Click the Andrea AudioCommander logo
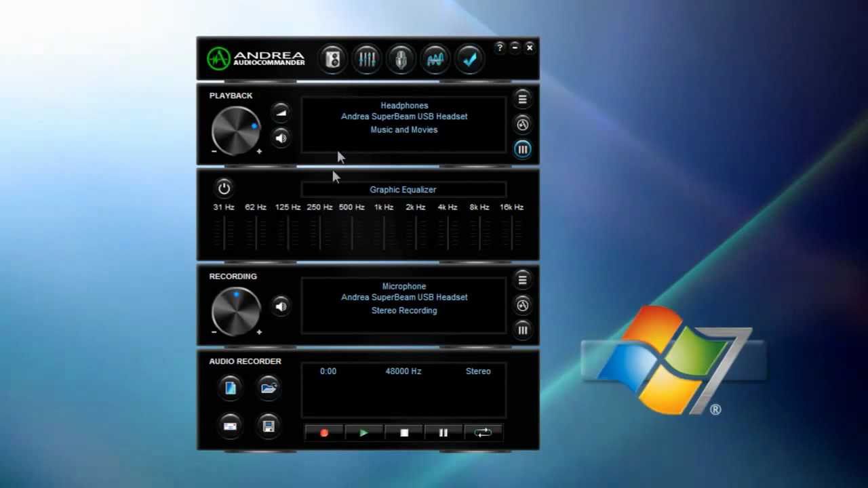Image resolution: width=868 pixels, height=488 pixels. (256, 58)
